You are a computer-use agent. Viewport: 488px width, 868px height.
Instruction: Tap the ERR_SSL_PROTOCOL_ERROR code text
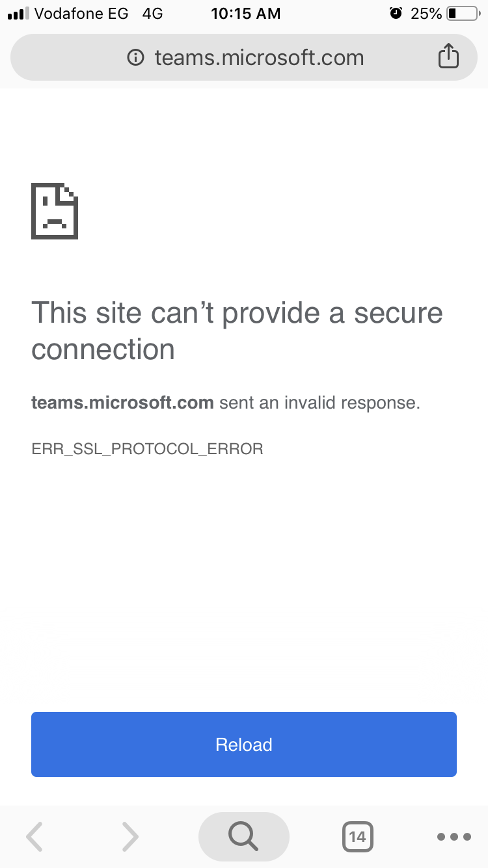pos(147,449)
